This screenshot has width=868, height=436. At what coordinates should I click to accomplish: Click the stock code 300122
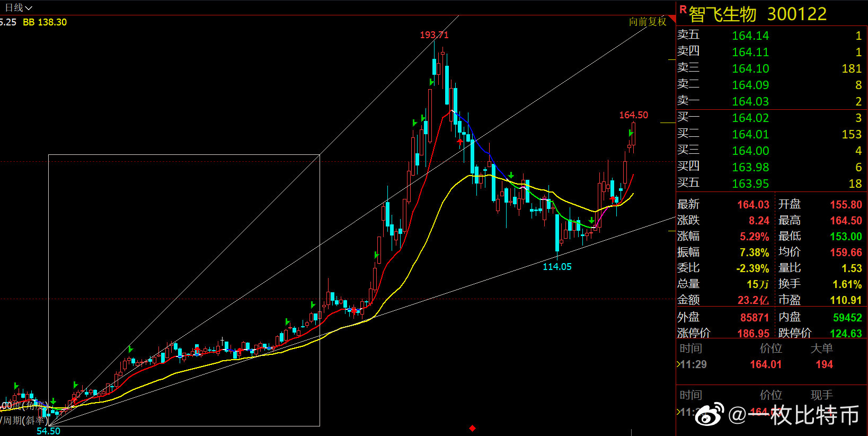coord(797,14)
